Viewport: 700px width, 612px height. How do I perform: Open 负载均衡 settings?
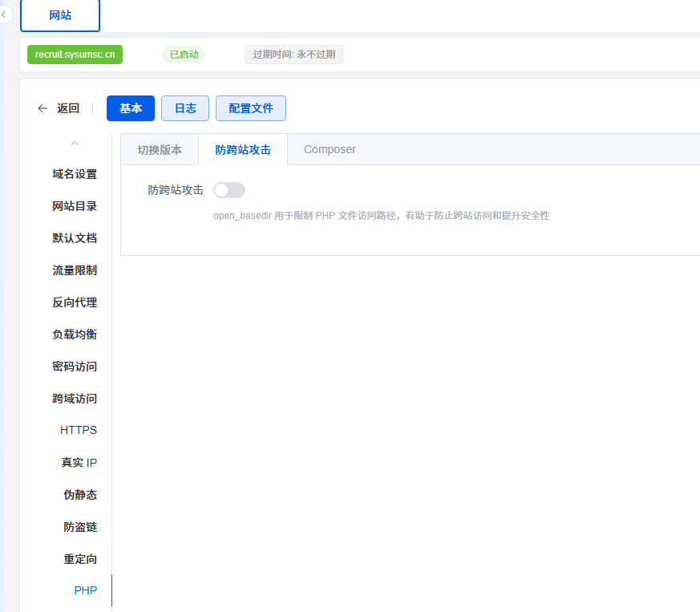75,334
